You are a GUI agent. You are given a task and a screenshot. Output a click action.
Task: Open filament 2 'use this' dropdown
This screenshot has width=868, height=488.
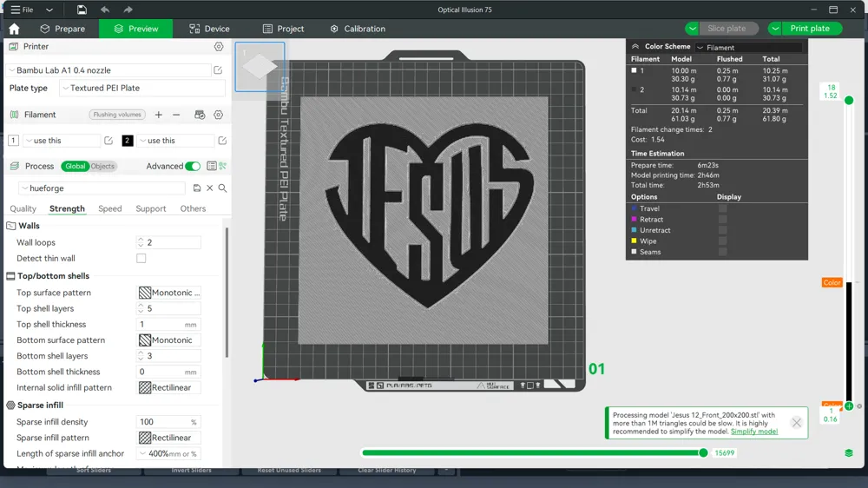(175, 141)
